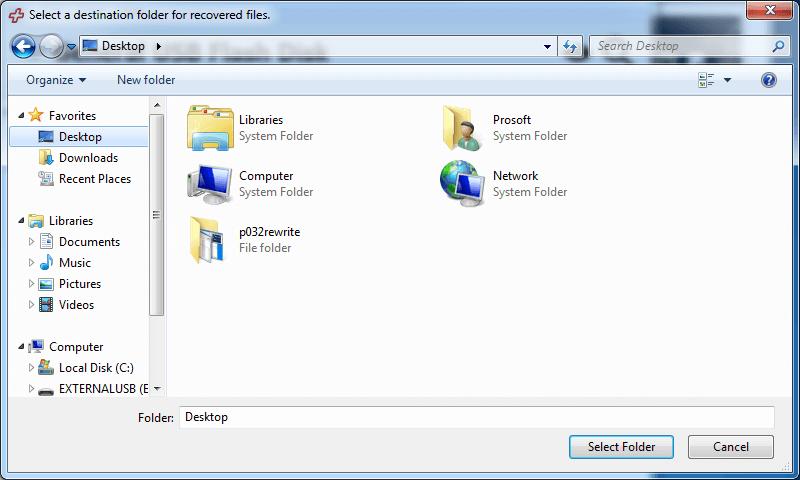Select the EXTERNALUSB drive
800x480 pixels.
104,389
